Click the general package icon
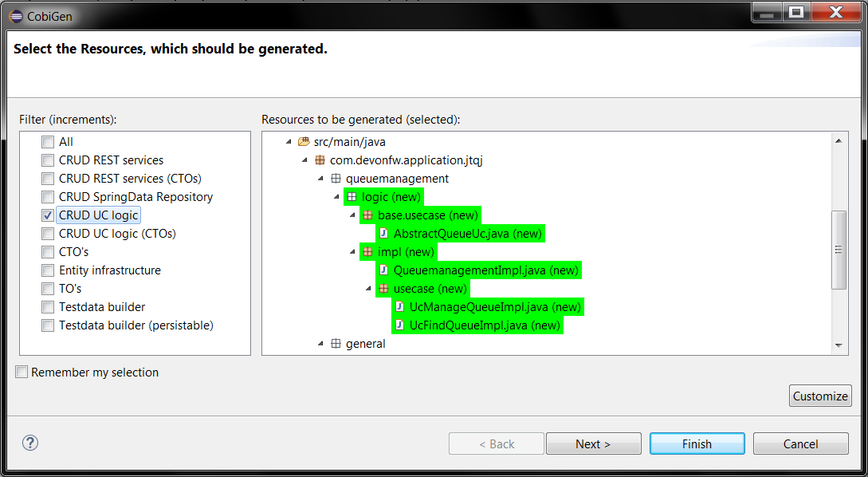The image size is (868, 477). coord(336,344)
